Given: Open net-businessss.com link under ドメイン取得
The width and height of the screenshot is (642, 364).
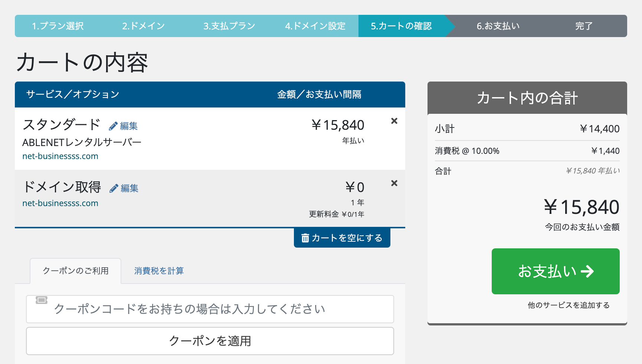Looking at the screenshot, I should pyautogui.click(x=60, y=203).
